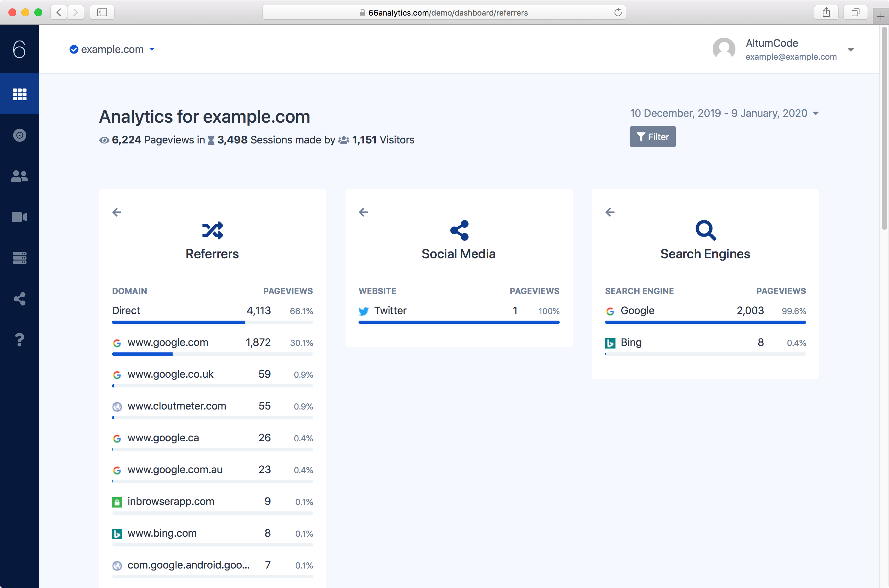Click the 66analytics logo icon
889x588 pixels.
pyautogui.click(x=19, y=49)
